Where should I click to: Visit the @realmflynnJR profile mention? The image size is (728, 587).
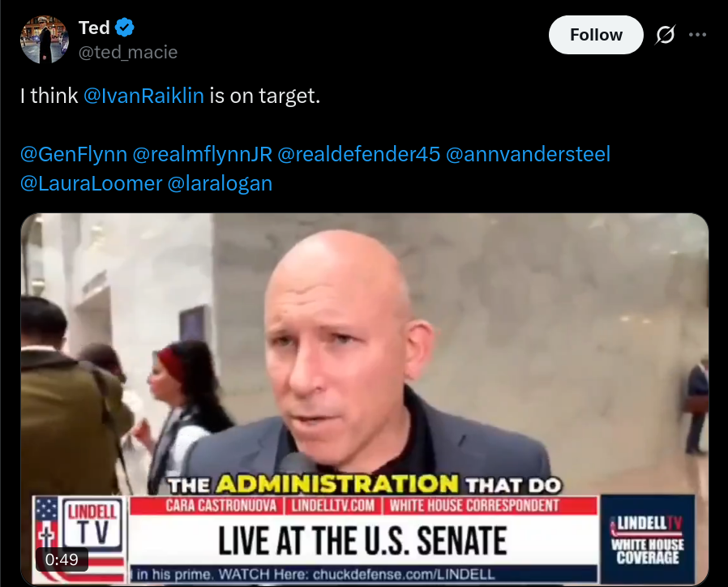tap(203, 154)
